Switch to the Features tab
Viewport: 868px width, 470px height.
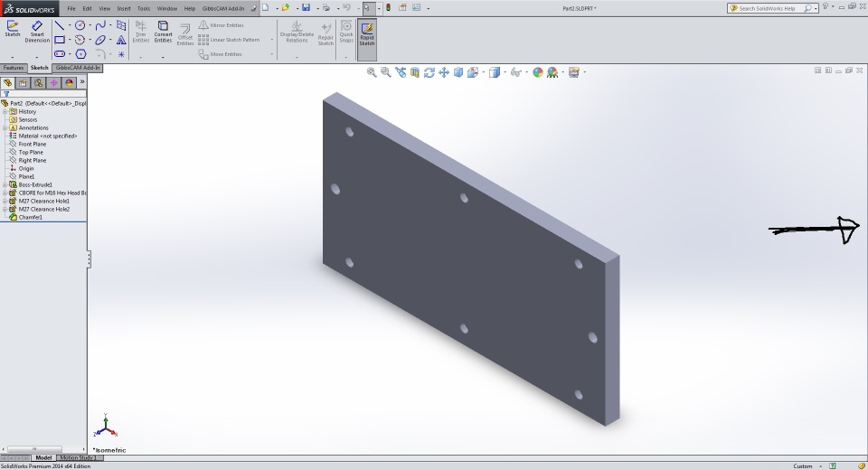pyautogui.click(x=14, y=68)
